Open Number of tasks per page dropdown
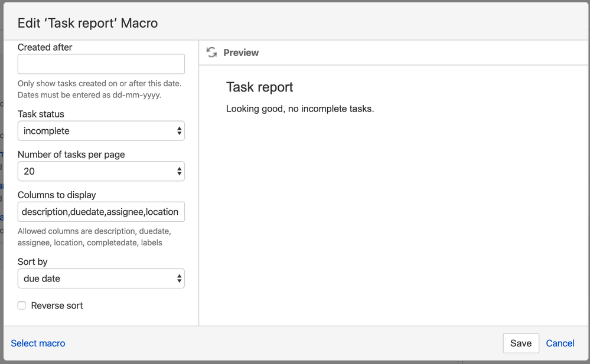The width and height of the screenshot is (590, 364). [x=101, y=172]
